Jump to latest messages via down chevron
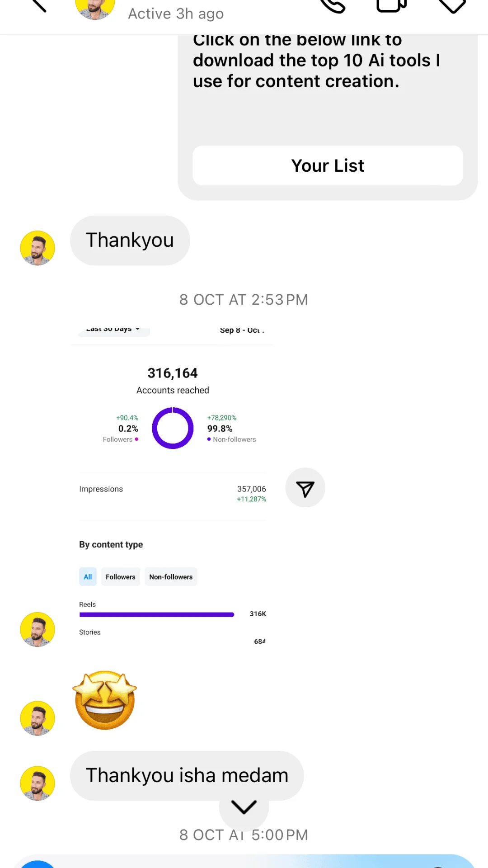The width and height of the screenshot is (488, 868). [244, 807]
